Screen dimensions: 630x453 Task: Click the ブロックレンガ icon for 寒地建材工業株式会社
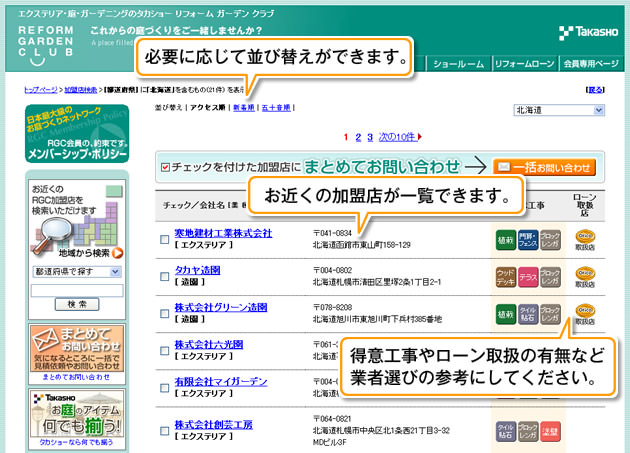[550, 240]
